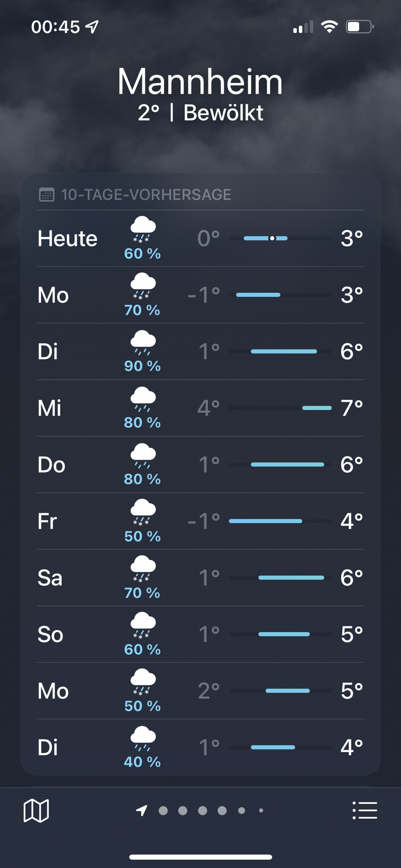Tap the home indicator bar
The height and width of the screenshot is (868, 401).
click(x=200, y=857)
